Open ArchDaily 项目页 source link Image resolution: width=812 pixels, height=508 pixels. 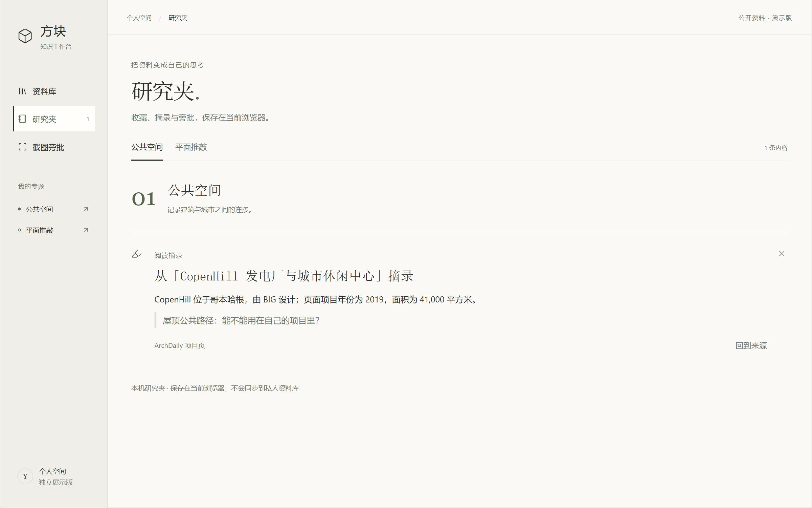coord(180,345)
